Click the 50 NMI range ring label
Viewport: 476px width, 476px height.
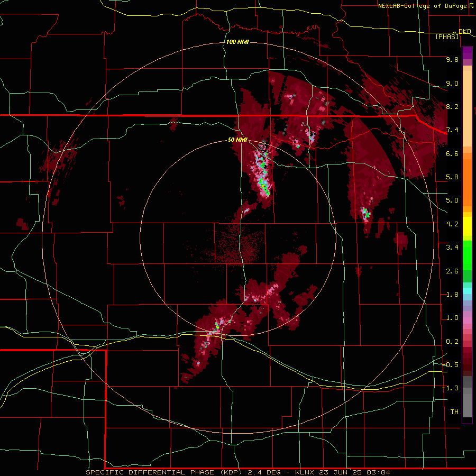[237, 140]
